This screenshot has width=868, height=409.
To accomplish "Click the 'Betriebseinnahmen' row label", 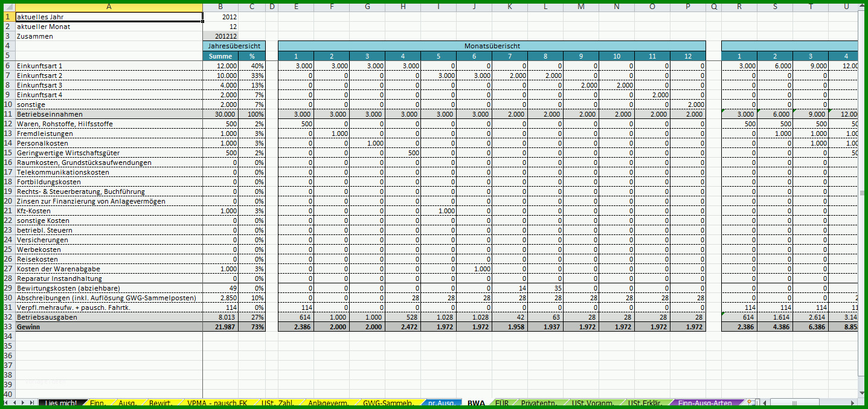I will coord(50,114).
